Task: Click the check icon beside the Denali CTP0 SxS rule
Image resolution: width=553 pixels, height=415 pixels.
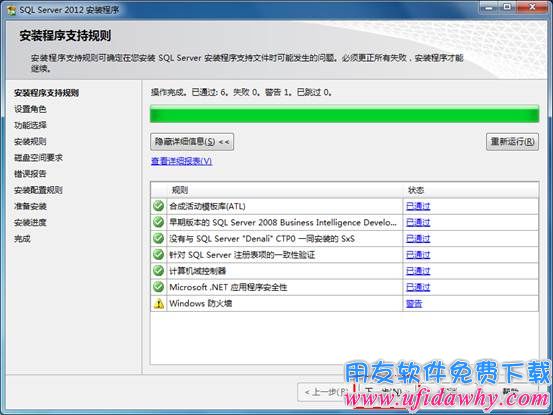Action: (x=158, y=238)
